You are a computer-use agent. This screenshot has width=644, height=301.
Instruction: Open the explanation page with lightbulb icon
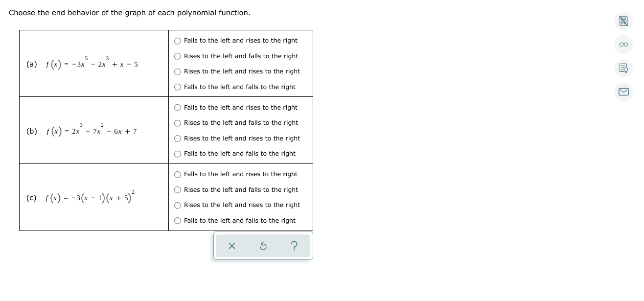point(623,68)
